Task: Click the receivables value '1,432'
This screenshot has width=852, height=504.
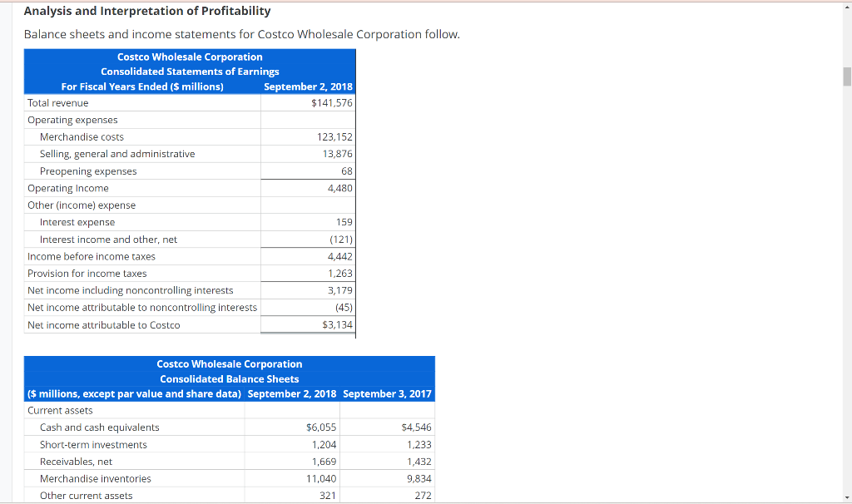Action: tap(419, 462)
